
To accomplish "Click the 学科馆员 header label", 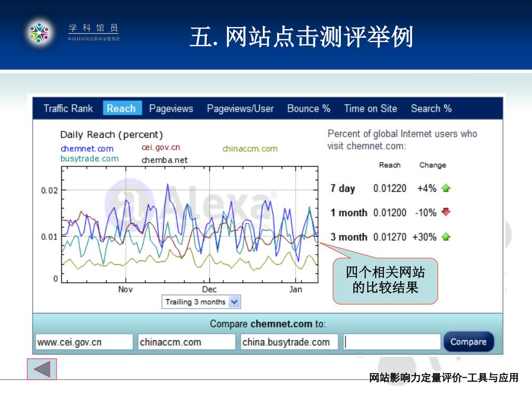I will tap(94, 28).
